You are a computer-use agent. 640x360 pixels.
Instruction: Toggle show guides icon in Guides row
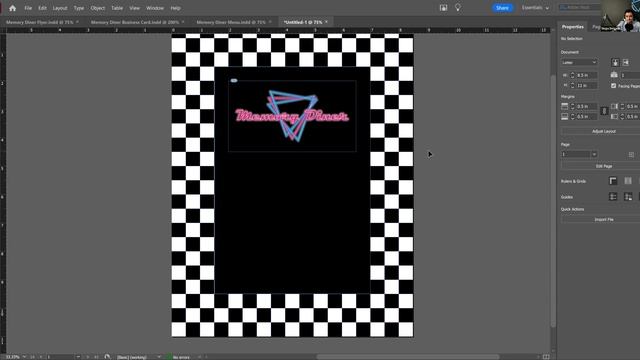tap(613, 197)
